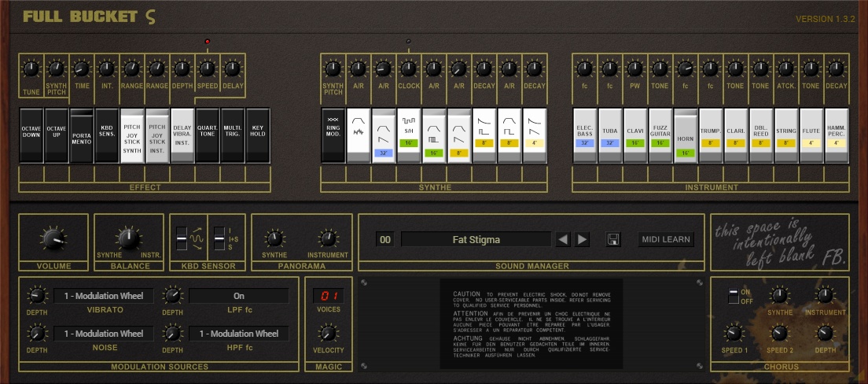Toggle the Horn 16' instrument key

click(x=686, y=135)
